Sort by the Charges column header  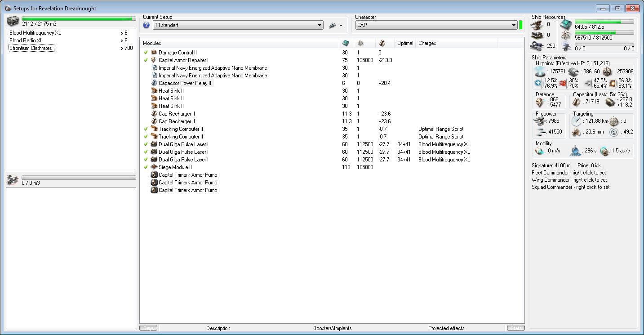coord(457,43)
